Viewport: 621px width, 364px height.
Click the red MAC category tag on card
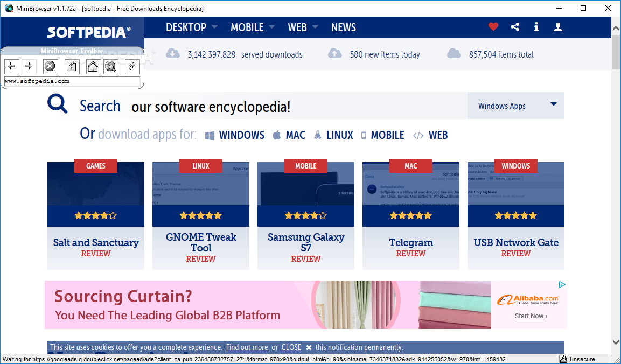point(411,166)
